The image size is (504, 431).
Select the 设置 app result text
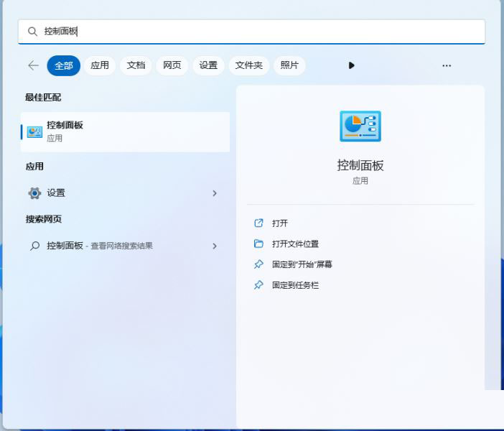tap(56, 193)
